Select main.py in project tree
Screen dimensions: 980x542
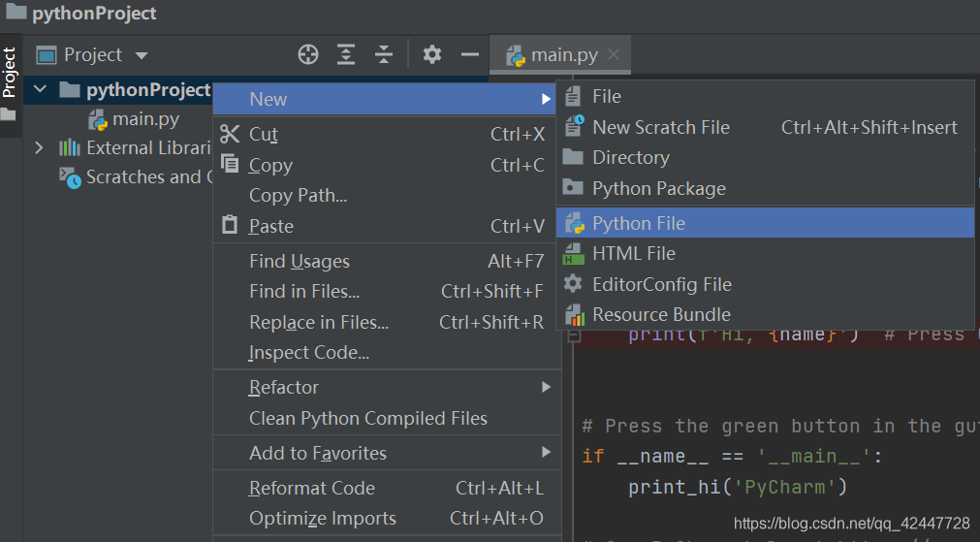[145, 119]
